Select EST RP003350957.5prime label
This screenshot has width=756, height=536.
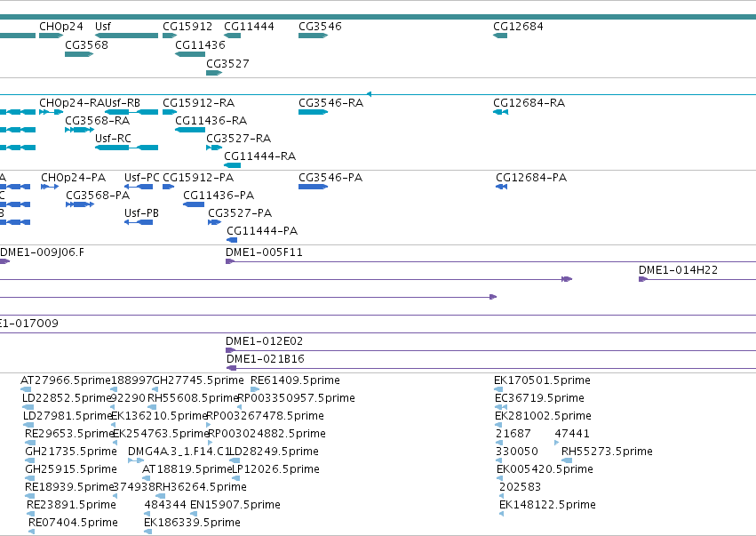click(297, 398)
